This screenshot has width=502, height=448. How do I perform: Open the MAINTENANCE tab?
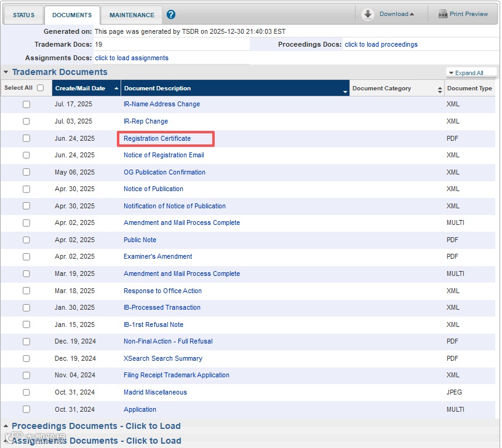pos(132,15)
